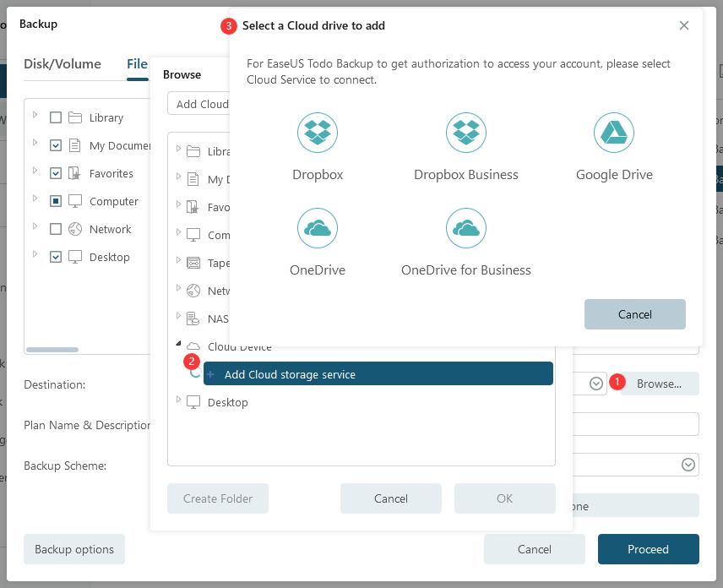Choose the OneDrive for Business icon
This screenshot has height=588, width=723.
466,228
